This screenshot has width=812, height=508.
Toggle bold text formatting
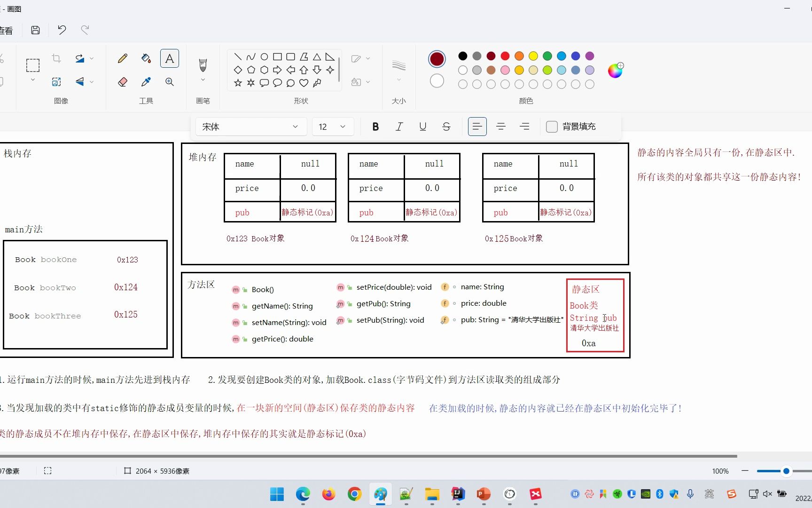pos(375,127)
